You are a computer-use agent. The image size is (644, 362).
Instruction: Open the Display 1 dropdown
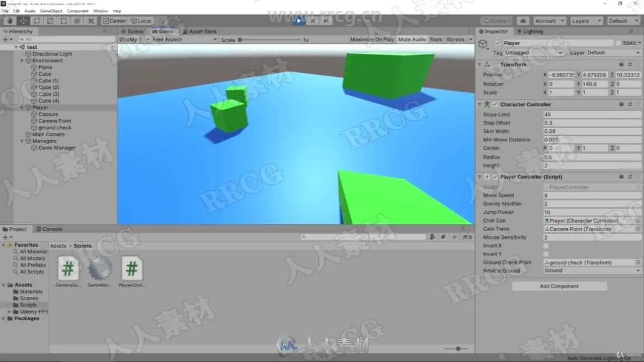point(133,39)
